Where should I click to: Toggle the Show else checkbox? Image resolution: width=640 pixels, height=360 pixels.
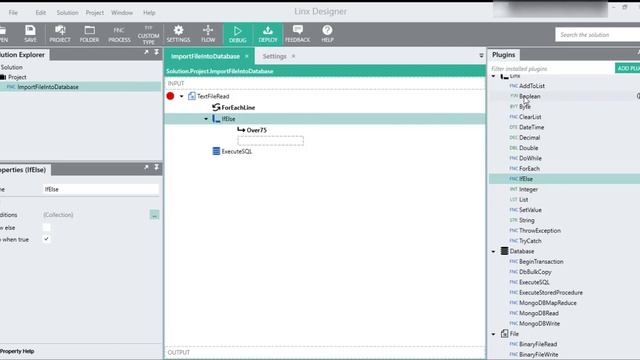click(x=47, y=227)
